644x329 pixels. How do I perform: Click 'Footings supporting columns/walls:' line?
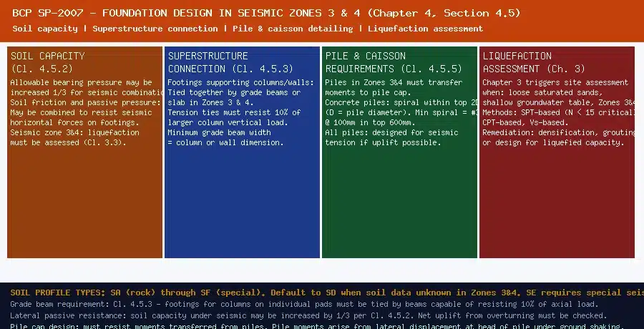coord(240,82)
